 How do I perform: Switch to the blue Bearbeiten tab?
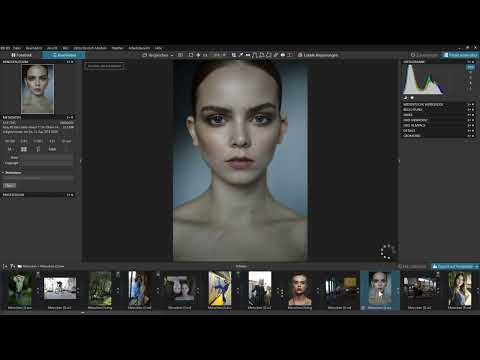pyautogui.click(x=64, y=55)
